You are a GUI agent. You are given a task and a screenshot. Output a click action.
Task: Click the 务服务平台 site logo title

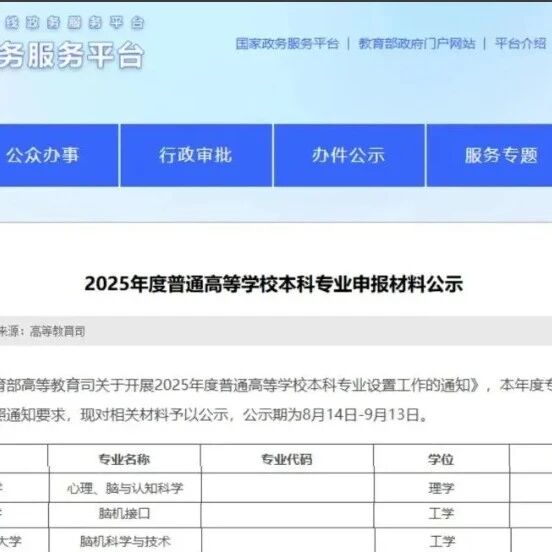(x=72, y=55)
